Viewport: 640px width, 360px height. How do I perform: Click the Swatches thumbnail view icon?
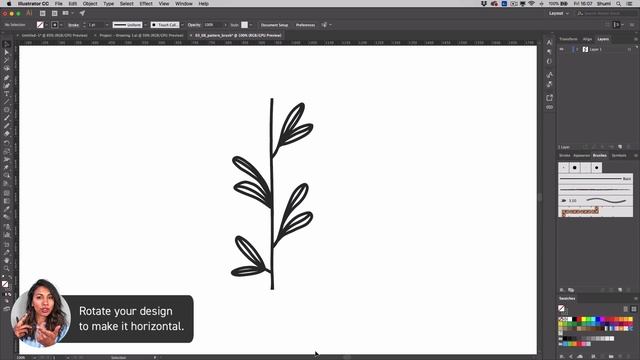tap(633, 309)
